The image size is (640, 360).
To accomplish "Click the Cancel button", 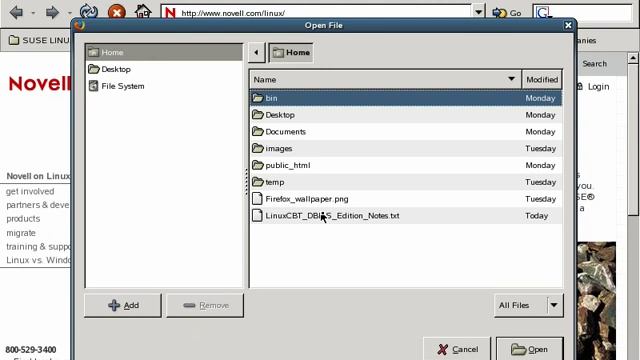I will pyautogui.click(x=457, y=349).
